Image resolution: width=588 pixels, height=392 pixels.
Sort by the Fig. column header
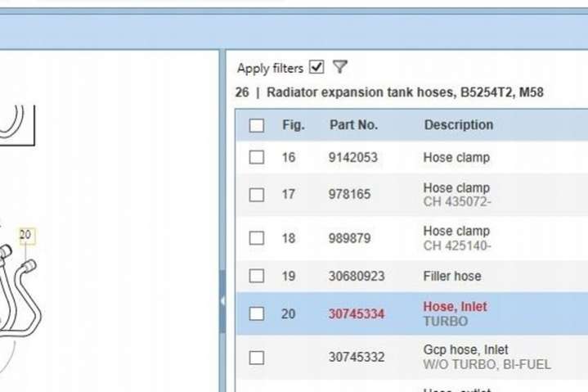293,125
